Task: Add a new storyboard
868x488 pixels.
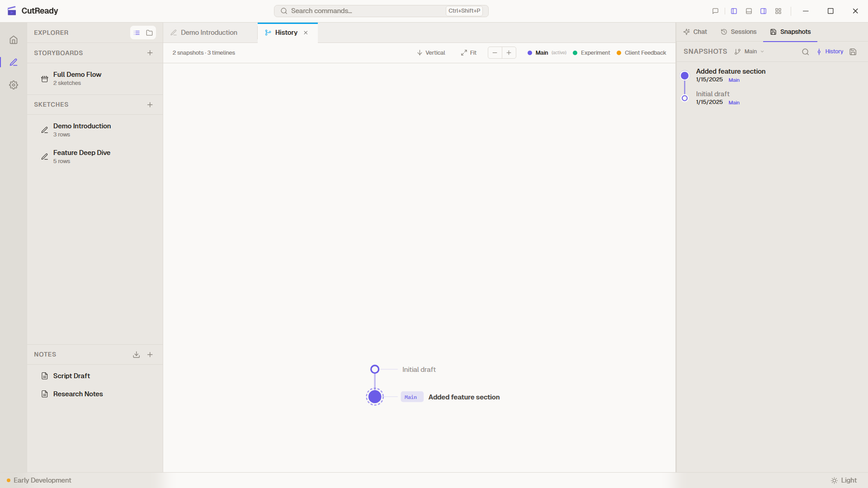Action: click(x=150, y=53)
